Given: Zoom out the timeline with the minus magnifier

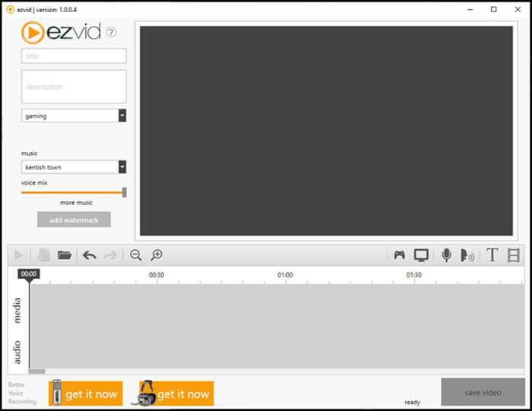Looking at the screenshot, I should [136, 255].
